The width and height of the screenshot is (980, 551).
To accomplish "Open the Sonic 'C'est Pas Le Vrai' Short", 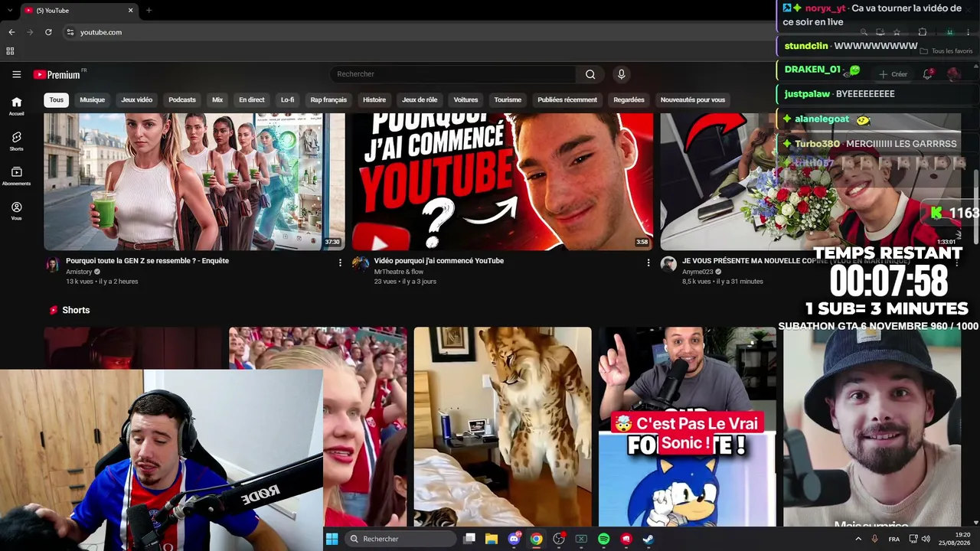I will pos(688,427).
